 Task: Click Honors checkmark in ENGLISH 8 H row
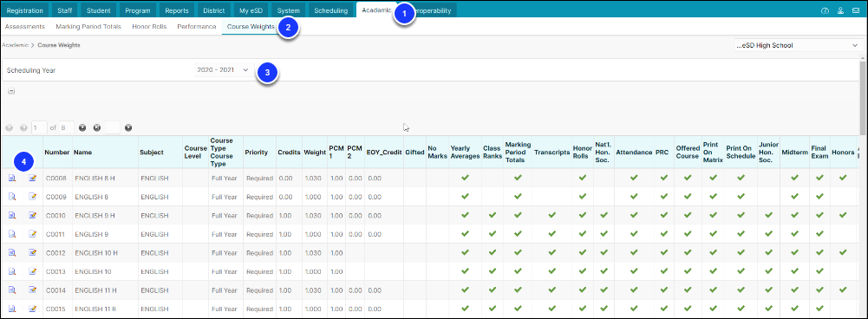(x=843, y=178)
